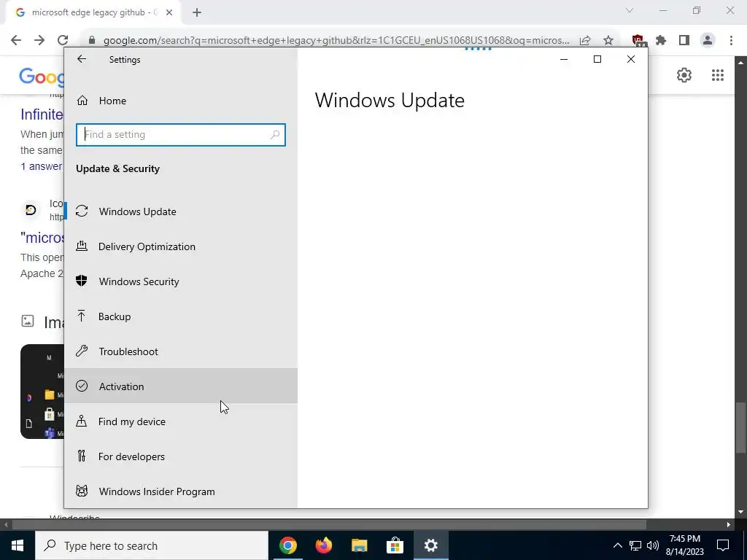Open For developers settings
The image size is (747, 560).
181,456
